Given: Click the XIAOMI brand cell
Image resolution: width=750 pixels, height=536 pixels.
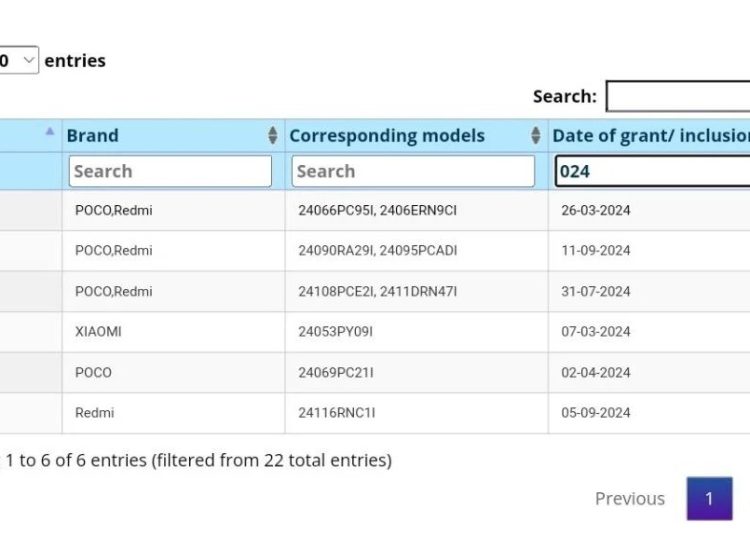Looking at the screenshot, I should point(174,332).
